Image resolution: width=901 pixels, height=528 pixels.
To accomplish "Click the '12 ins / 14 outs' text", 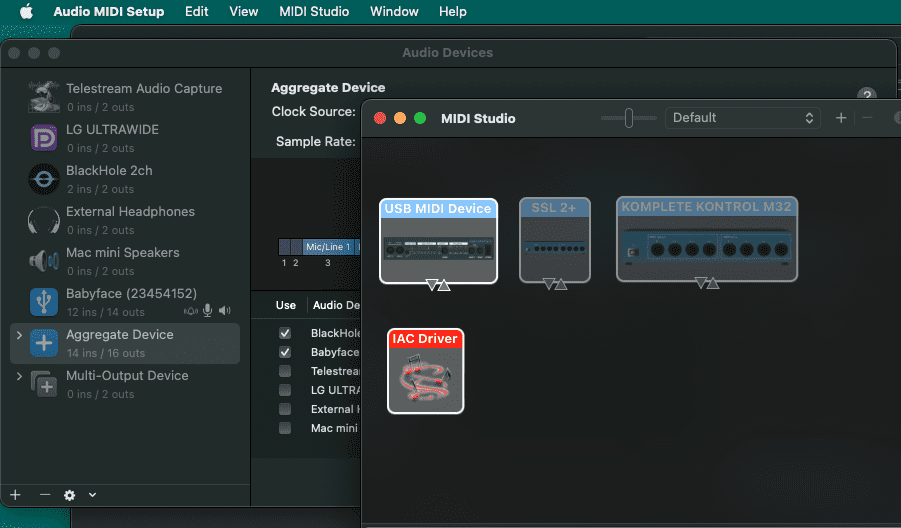I will (x=106, y=312).
